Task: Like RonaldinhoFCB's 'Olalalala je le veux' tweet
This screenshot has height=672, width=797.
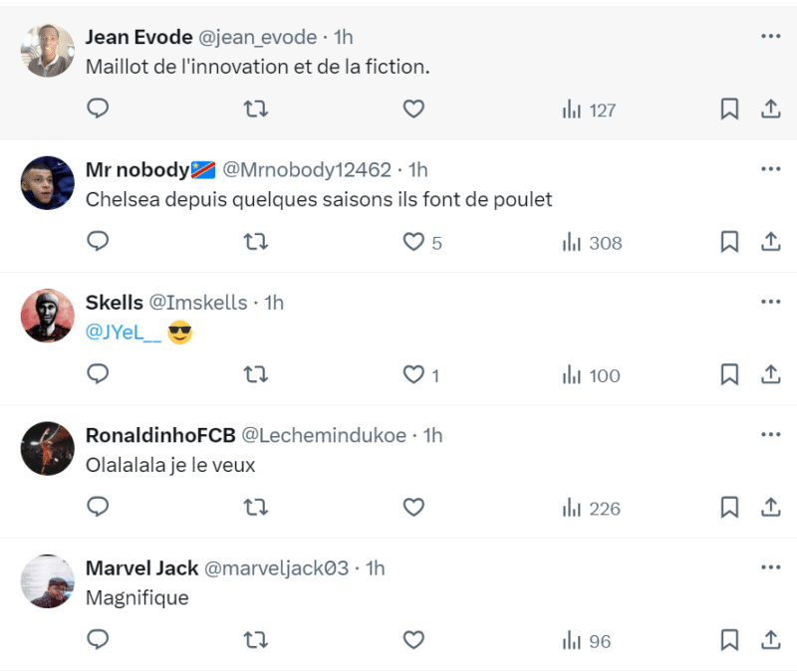Action: 413,509
